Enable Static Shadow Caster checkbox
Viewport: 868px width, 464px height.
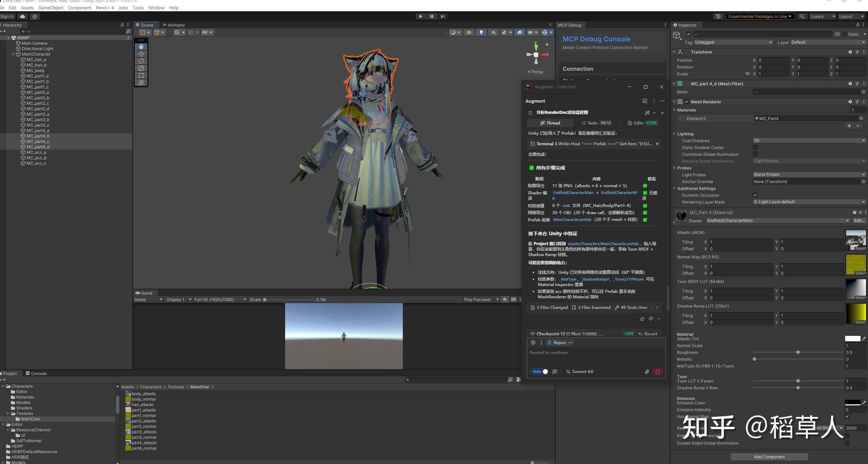755,147
